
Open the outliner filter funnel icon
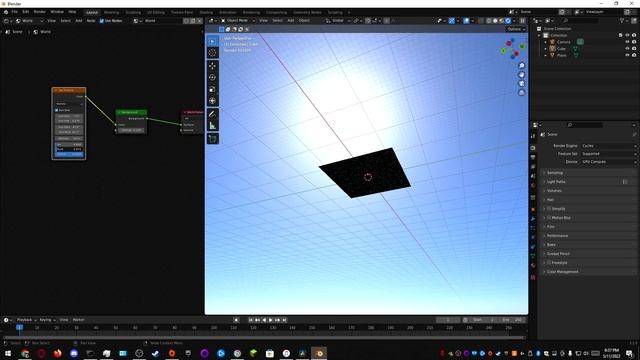[x=623, y=20]
